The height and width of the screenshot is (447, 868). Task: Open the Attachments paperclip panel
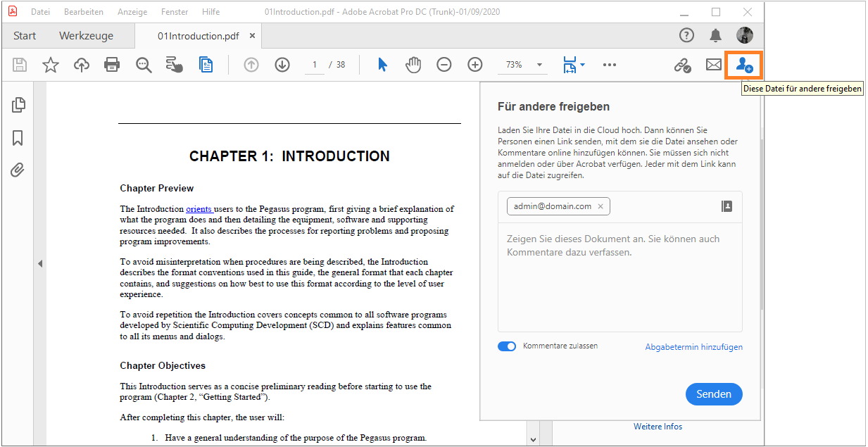tap(18, 170)
